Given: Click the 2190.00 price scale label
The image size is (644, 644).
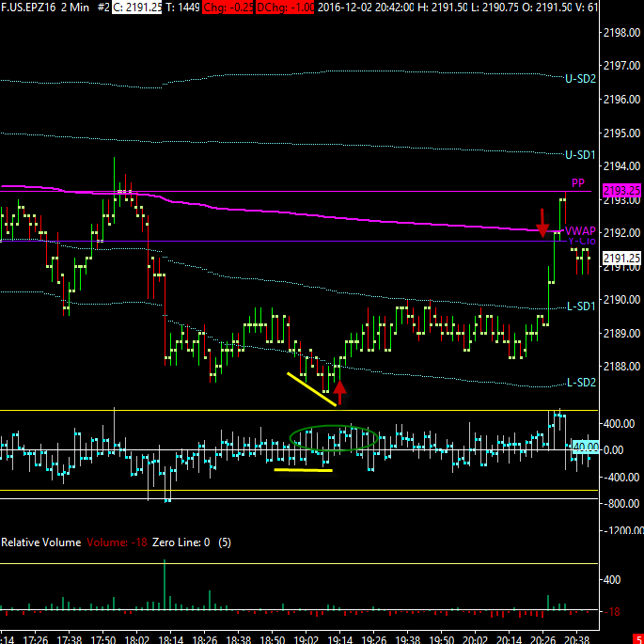Looking at the screenshot, I should [621, 299].
